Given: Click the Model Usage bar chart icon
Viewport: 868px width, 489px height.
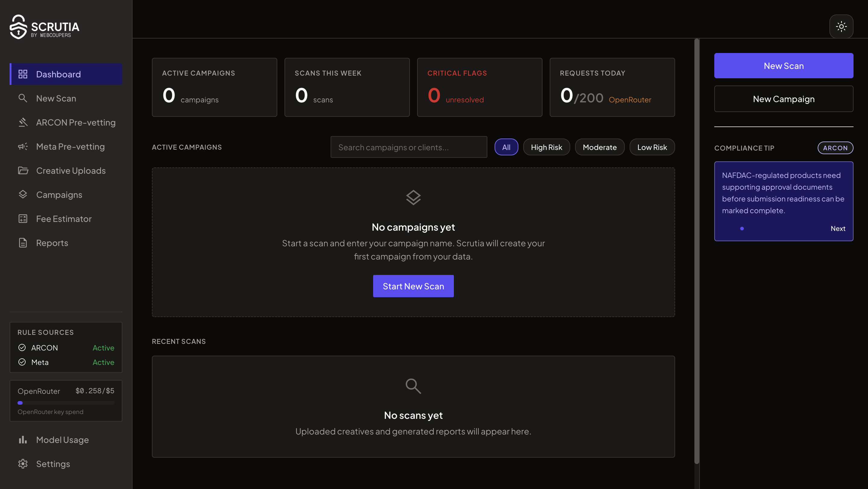Looking at the screenshot, I should (23, 440).
